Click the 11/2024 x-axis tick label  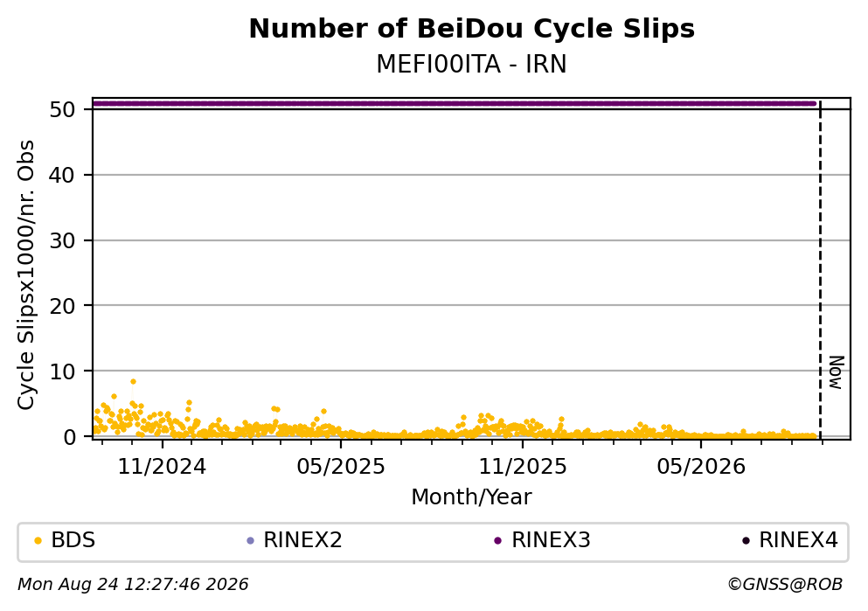(x=162, y=467)
